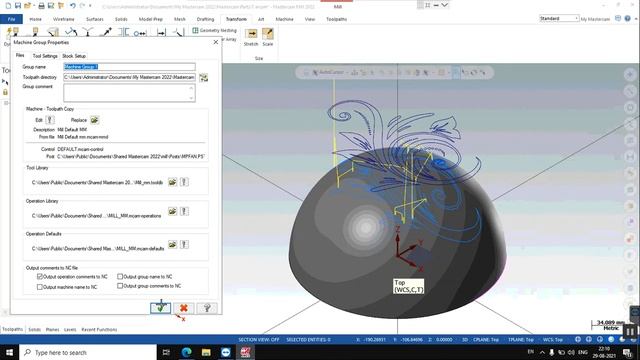Click Group comment scrollbar down arrow
640x360 pixels.
[x=191, y=98]
